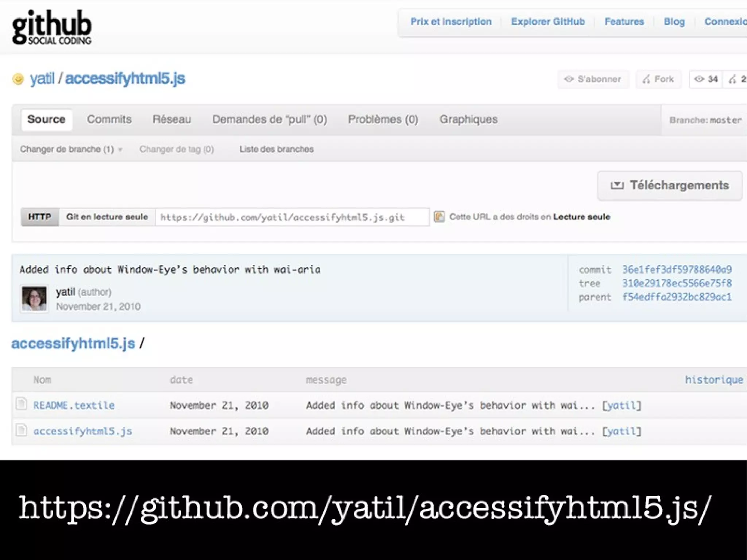The height and width of the screenshot is (560, 747).
Task: Click the GitHub Social Coding logo
Action: 52,27
